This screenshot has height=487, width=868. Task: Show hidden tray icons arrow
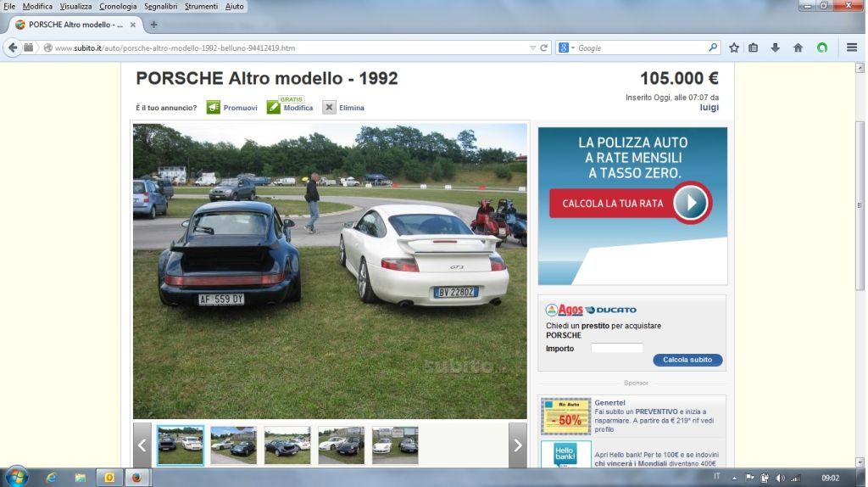735,479
